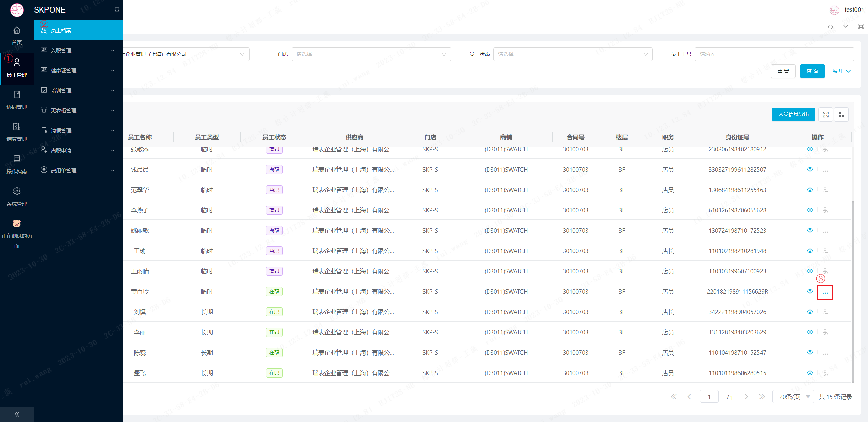Viewport: 868px width, 422px height.
Task: Click the fullscreen icon at top right
Action: pyautogui.click(x=861, y=27)
